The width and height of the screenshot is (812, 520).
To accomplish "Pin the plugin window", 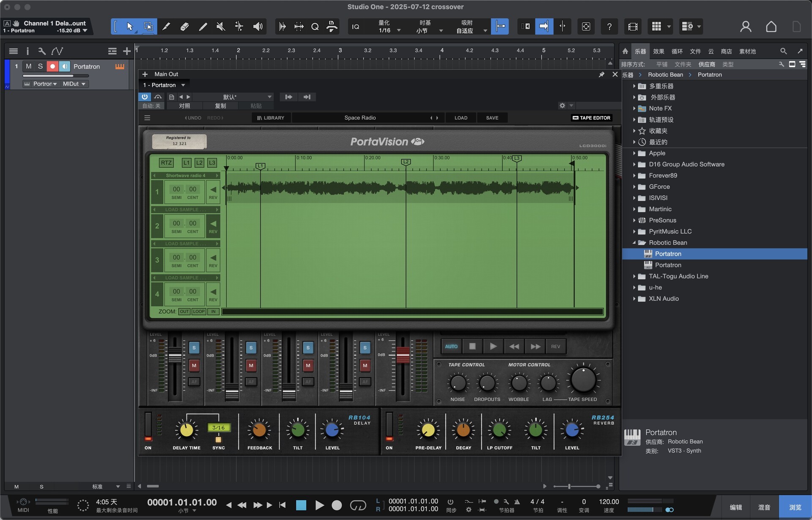I will [x=601, y=74].
